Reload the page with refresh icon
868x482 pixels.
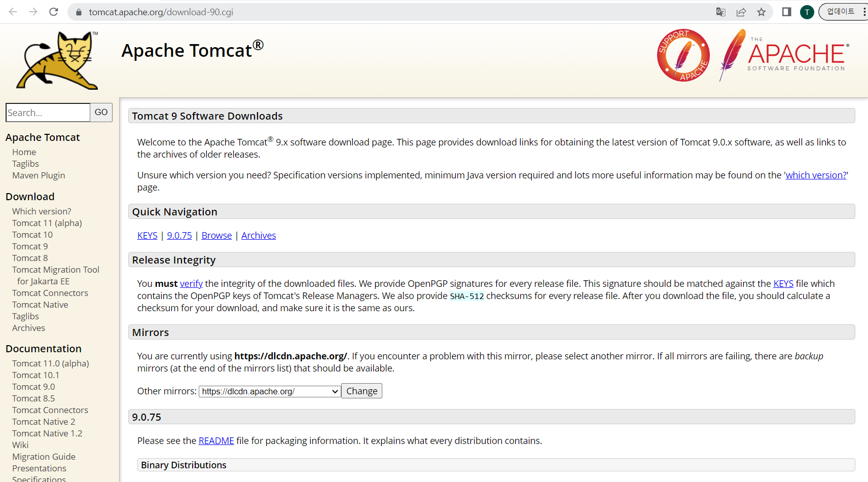54,12
